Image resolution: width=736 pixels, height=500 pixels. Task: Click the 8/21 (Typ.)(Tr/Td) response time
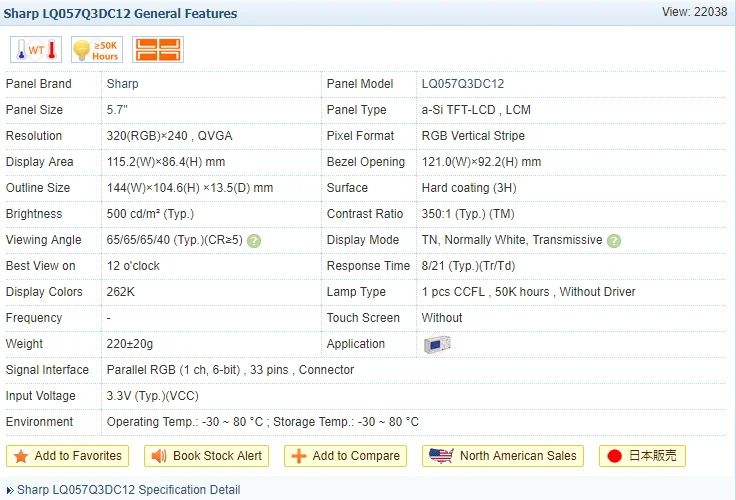[468, 266]
